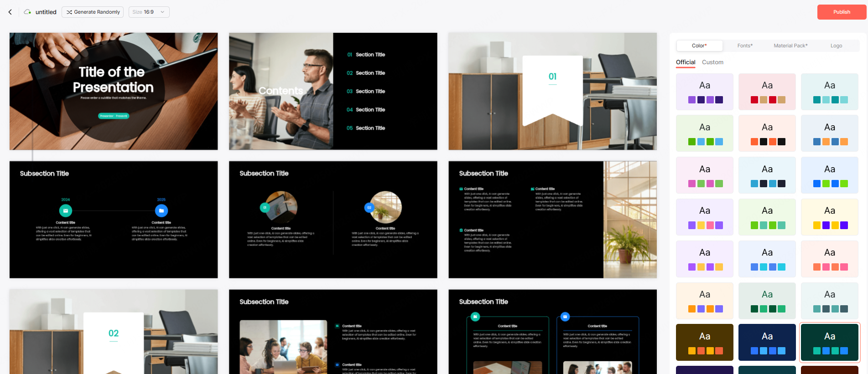Apply the coral and pink theme
868x374 pixels.
click(x=830, y=259)
